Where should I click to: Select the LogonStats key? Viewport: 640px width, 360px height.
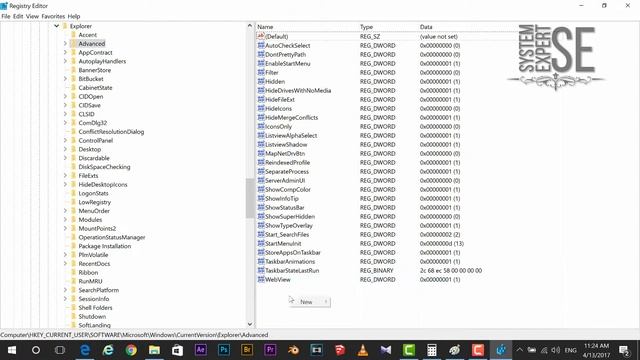point(93,193)
